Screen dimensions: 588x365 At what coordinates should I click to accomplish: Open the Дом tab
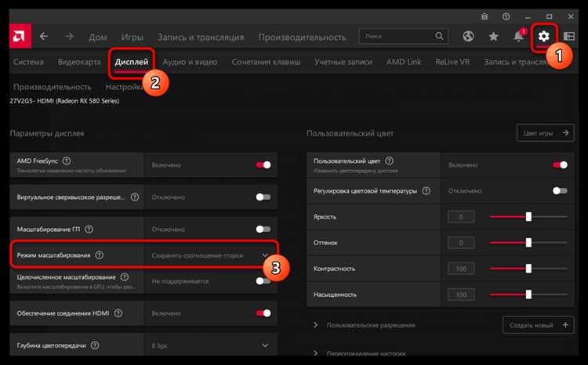coord(97,37)
